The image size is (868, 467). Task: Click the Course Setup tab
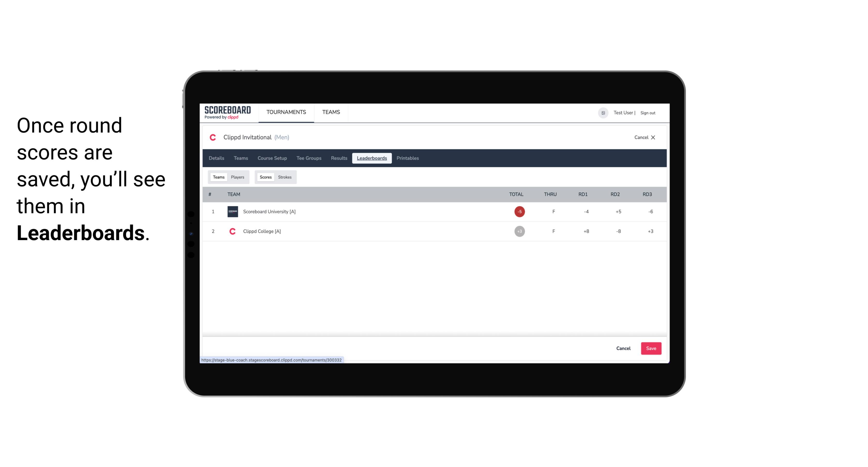272,158
